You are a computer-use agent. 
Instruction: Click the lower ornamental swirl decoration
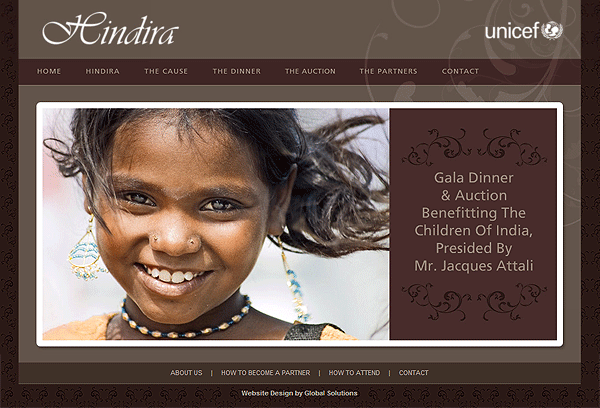(x=474, y=302)
